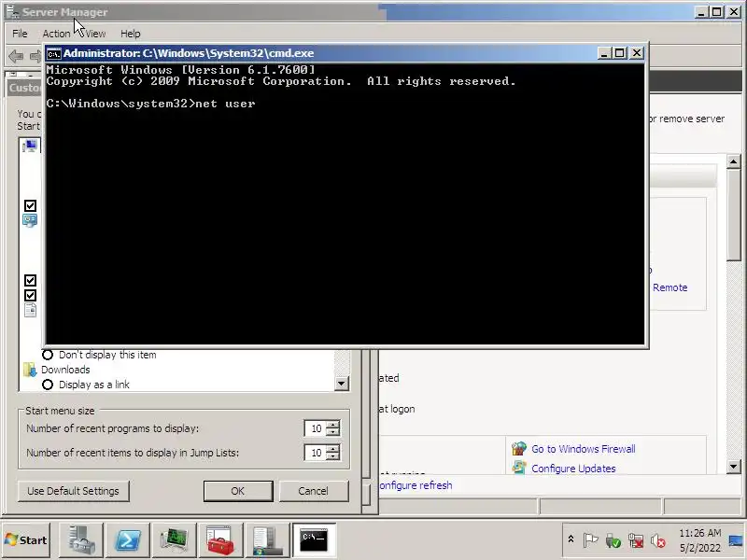
Task: Click the Downloads label text
Action: pyautogui.click(x=65, y=370)
